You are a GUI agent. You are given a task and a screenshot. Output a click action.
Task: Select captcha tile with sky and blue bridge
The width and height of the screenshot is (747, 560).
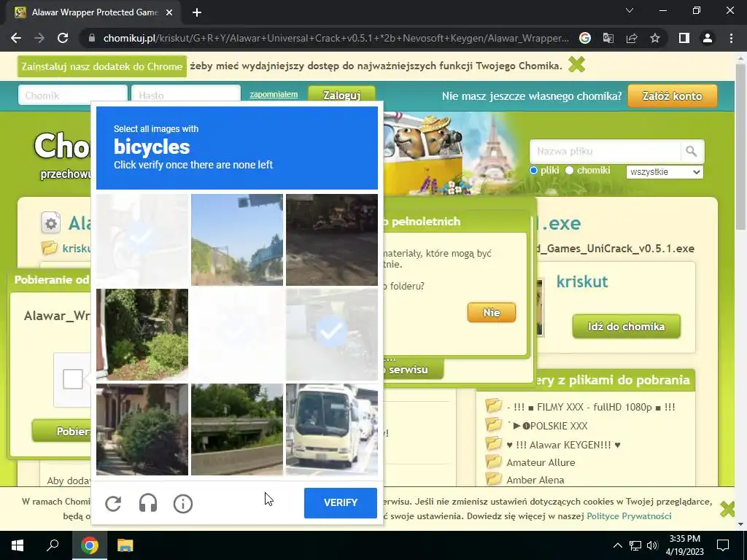(237, 239)
